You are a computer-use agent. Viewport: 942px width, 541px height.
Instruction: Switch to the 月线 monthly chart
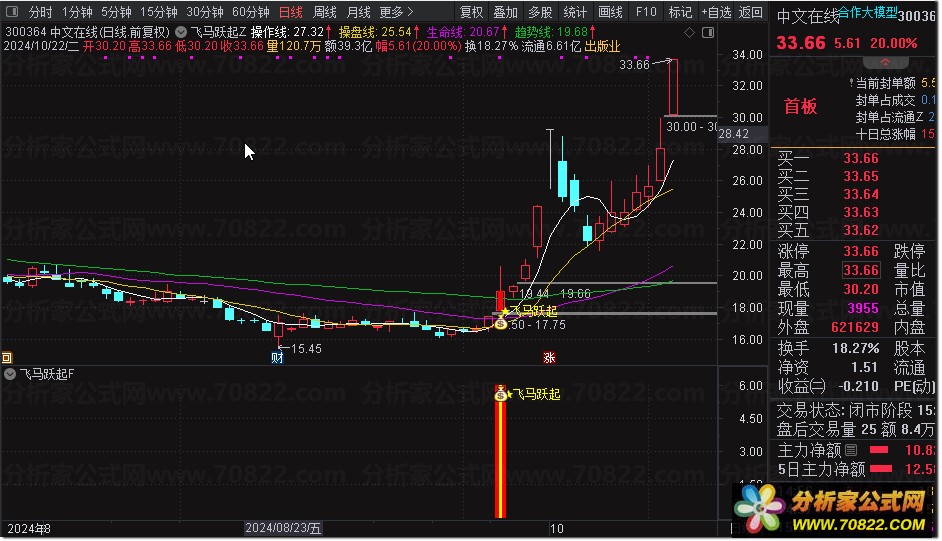click(x=359, y=12)
